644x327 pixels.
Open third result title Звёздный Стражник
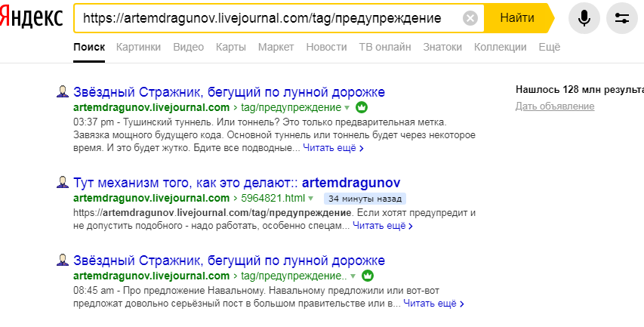230,261
